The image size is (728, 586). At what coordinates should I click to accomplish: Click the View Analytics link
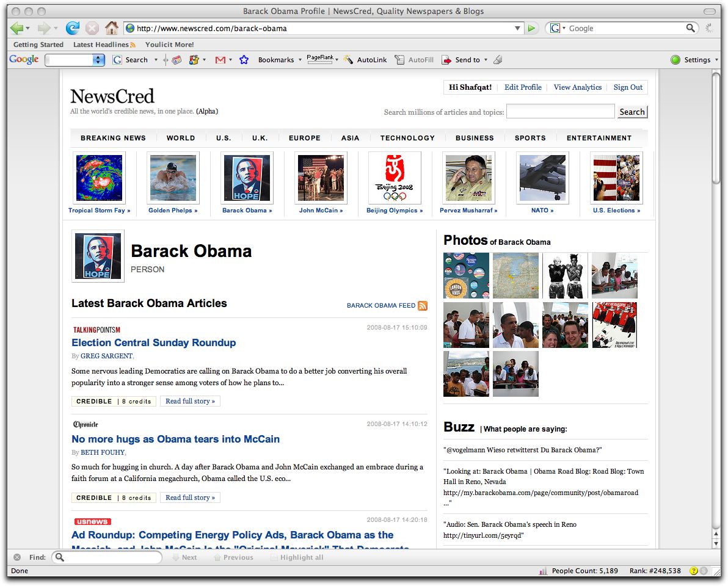coord(578,87)
